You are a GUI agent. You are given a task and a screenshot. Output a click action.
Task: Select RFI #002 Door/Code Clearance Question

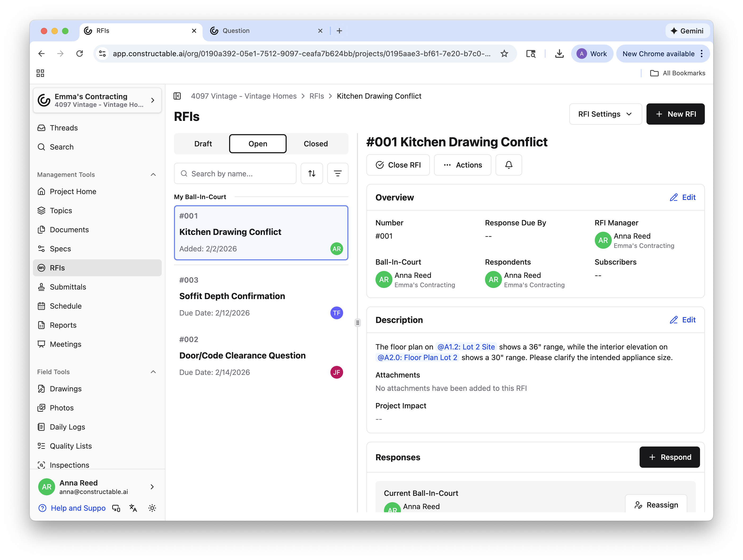261,356
